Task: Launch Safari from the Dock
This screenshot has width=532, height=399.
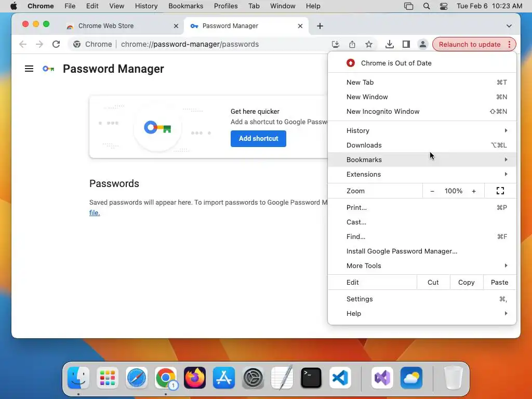Action: 137,378
